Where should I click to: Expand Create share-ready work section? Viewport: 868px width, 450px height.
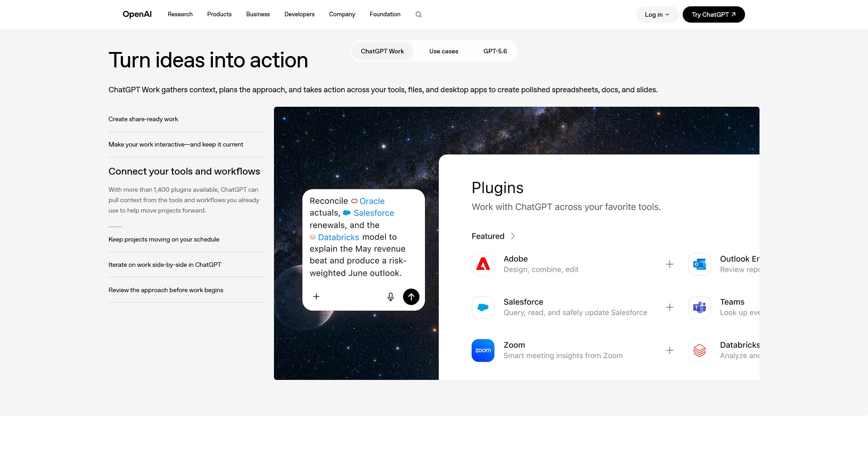(186, 119)
